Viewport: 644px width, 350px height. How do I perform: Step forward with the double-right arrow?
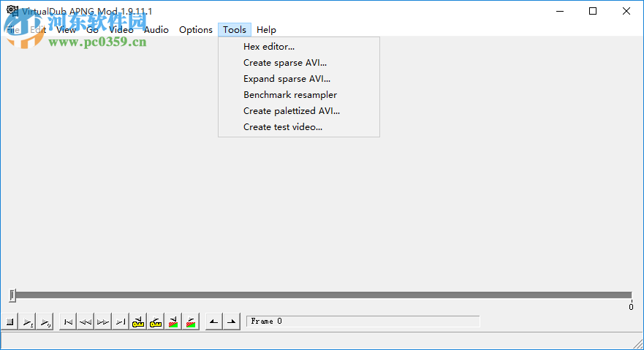103,322
